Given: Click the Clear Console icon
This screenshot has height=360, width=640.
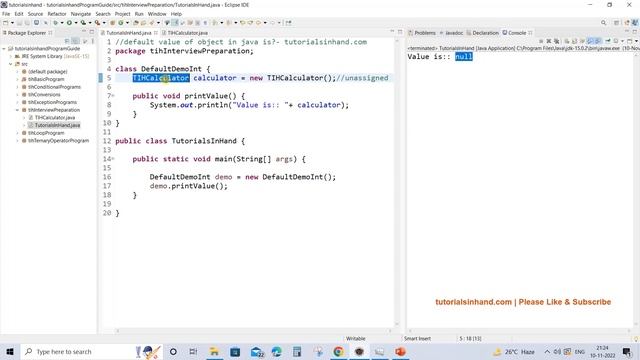Looking at the screenshot, I should [567, 41].
